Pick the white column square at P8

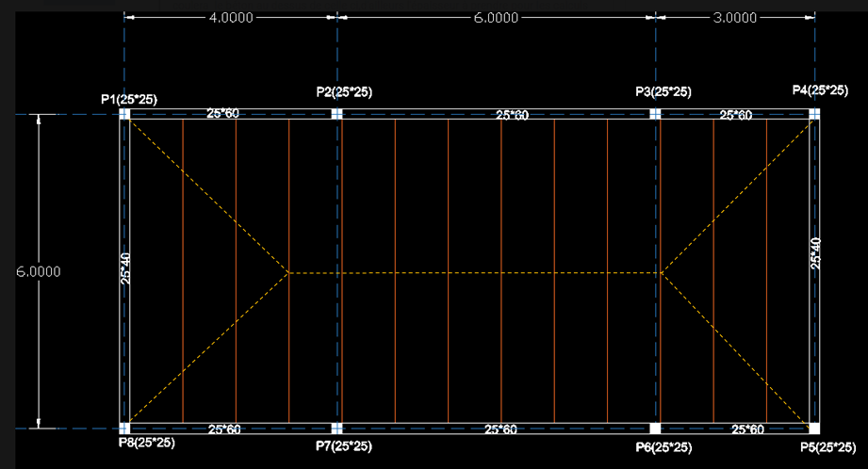point(124,429)
